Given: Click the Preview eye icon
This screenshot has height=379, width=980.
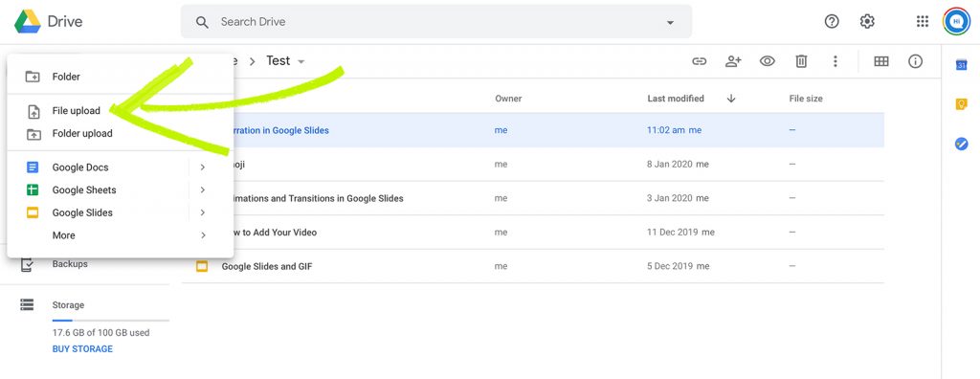Looking at the screenshot, I should click(768, 61).
